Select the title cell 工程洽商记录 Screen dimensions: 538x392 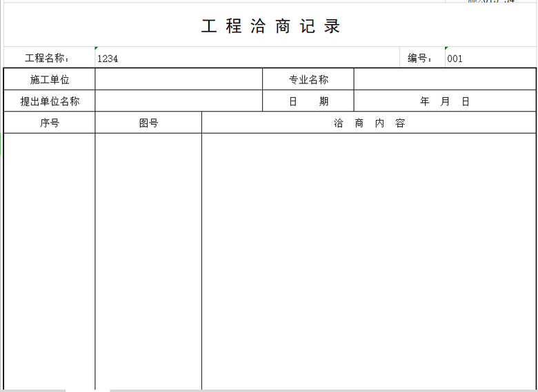[x=270, y=27]
